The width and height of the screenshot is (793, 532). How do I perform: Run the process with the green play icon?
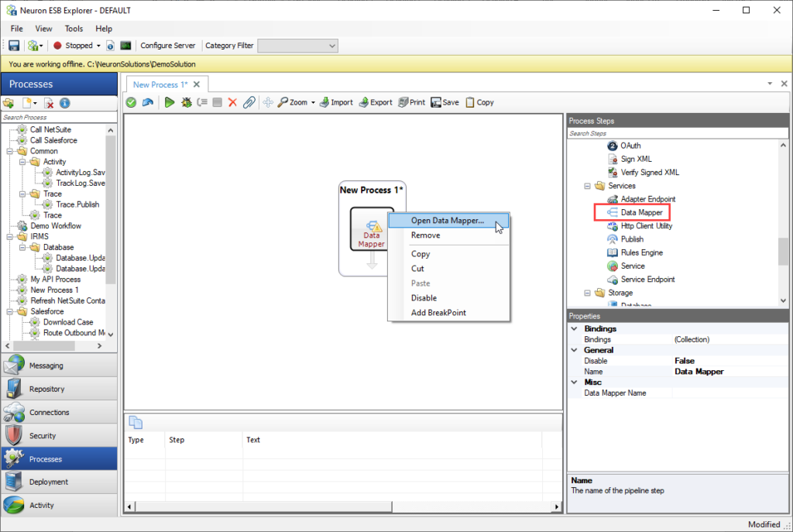[170, 102]
